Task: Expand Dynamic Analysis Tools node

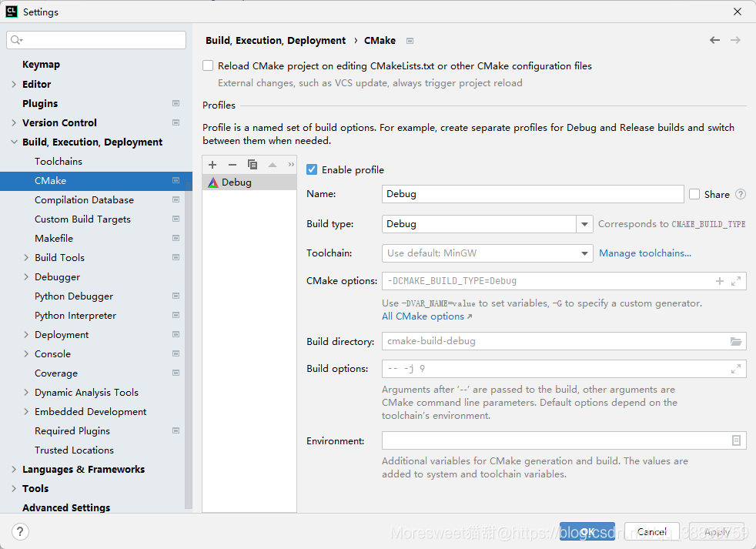Action: tap(26, 392)
